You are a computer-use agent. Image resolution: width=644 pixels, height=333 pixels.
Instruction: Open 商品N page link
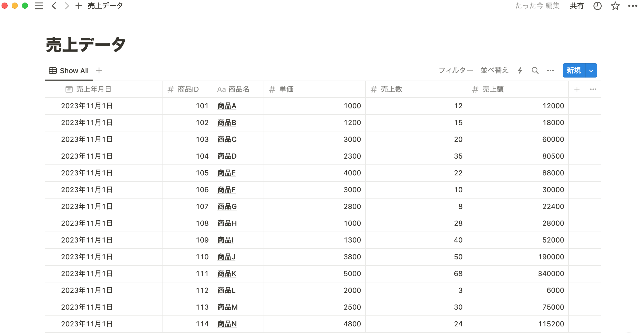[x=227, y=324]
